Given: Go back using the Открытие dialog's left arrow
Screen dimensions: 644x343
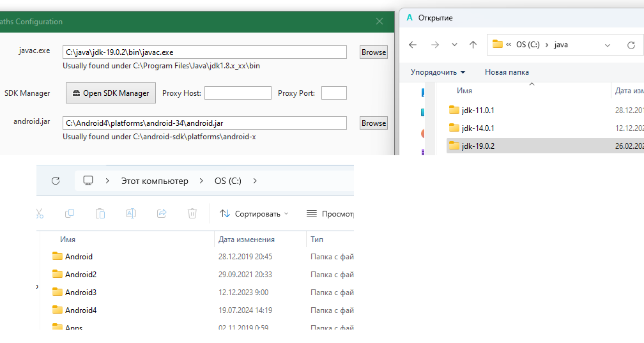Looking at the screenshot, I should tap(413, 45).
